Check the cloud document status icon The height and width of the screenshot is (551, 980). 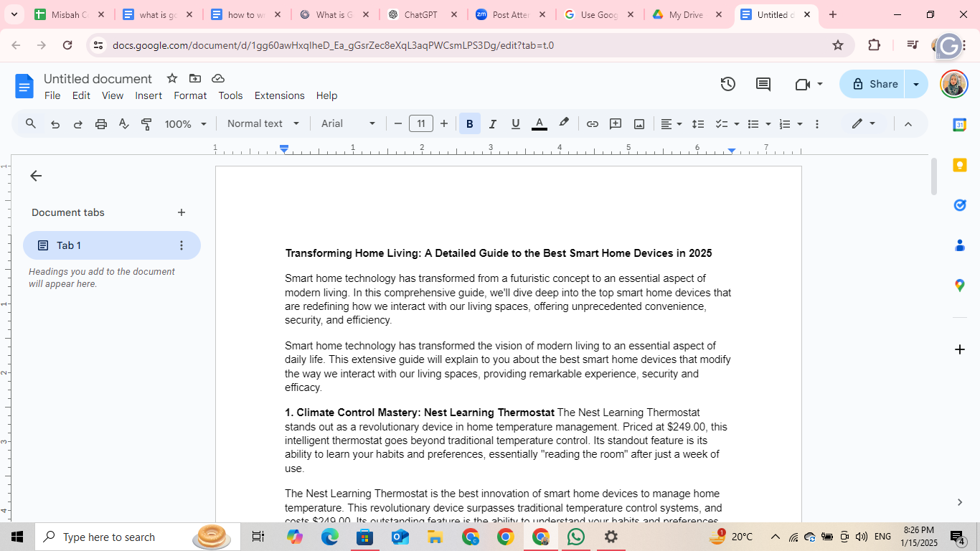point(218,78)
